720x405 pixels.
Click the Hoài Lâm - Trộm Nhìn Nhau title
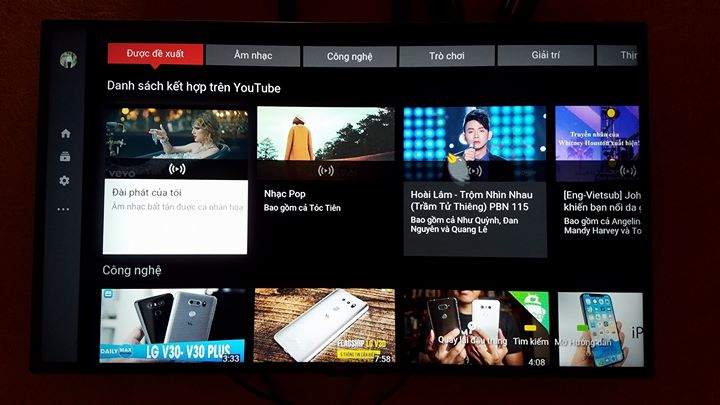[x=472, y=201]
